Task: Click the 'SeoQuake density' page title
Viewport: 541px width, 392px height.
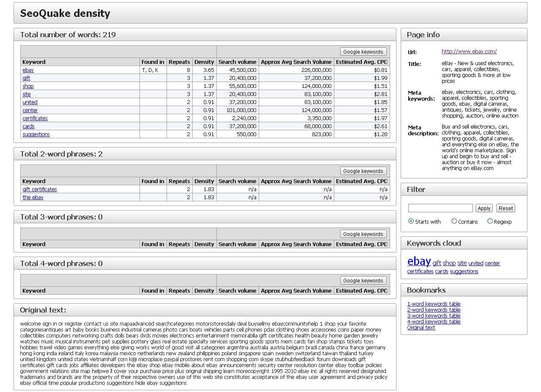Action: tap(65, 13)
